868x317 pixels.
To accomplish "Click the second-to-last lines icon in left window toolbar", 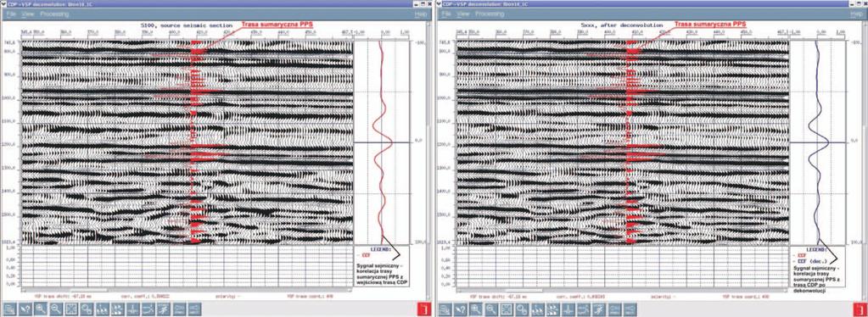I will click(x=179, y=309).
